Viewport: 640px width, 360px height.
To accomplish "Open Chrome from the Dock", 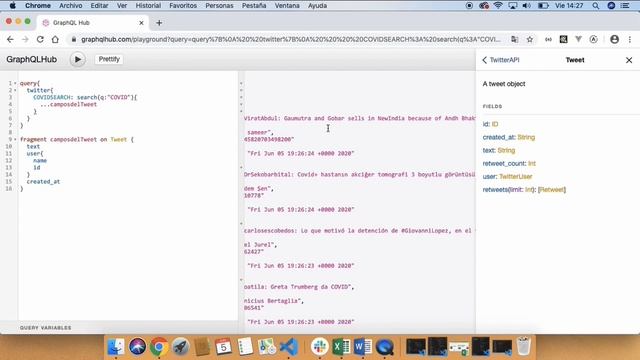I will click(159, 347).
